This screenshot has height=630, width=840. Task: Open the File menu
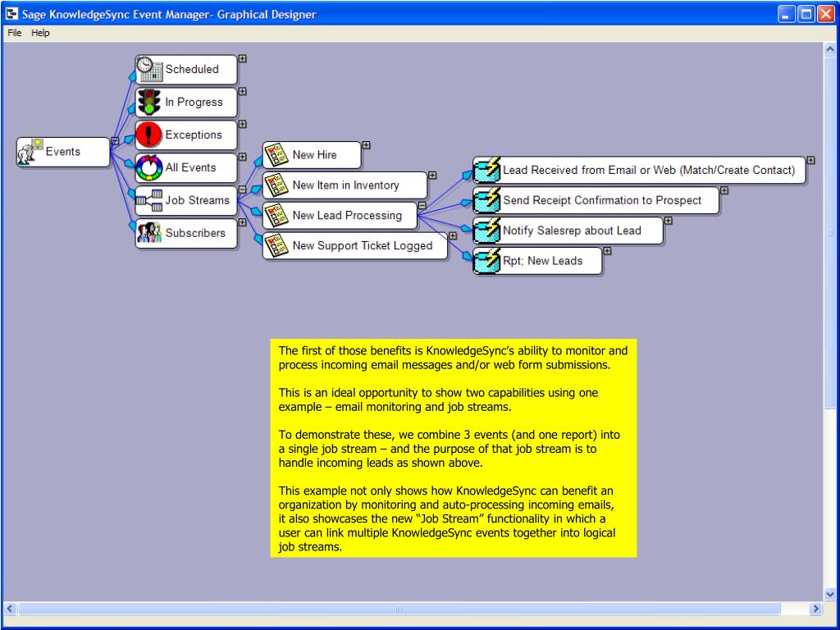point(15,33)
